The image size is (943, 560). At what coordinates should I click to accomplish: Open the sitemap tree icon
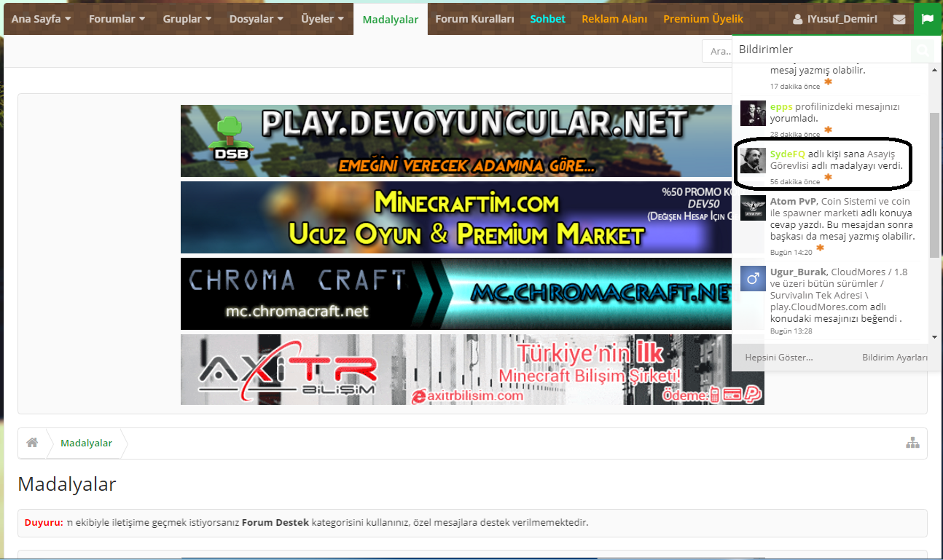tap(912, 443)
